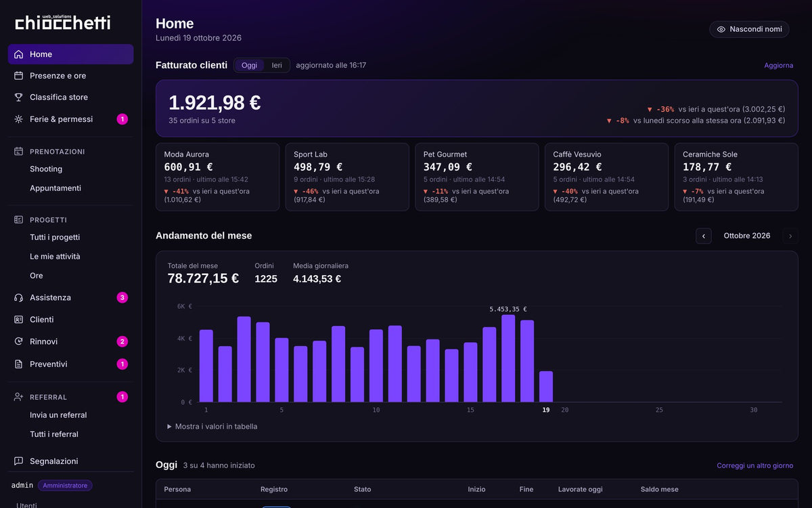
Task: Click the badge 1 next to Referral
Action: pyautogui.click(x=122, y=397)
